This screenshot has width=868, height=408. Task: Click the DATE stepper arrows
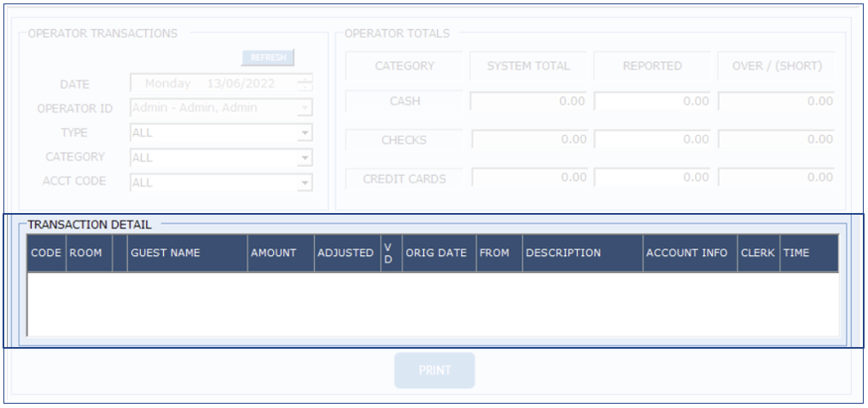pos(305,83)
